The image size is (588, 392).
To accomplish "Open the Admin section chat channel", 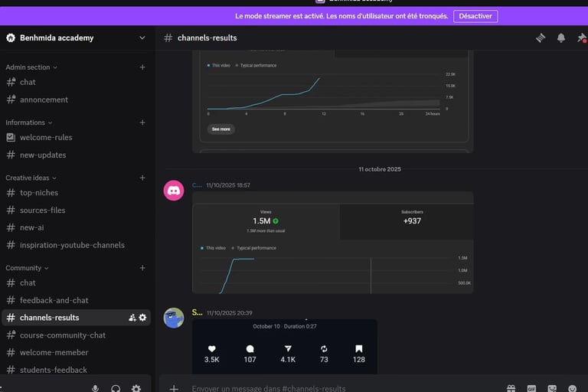I will click(x=76, y=82).
